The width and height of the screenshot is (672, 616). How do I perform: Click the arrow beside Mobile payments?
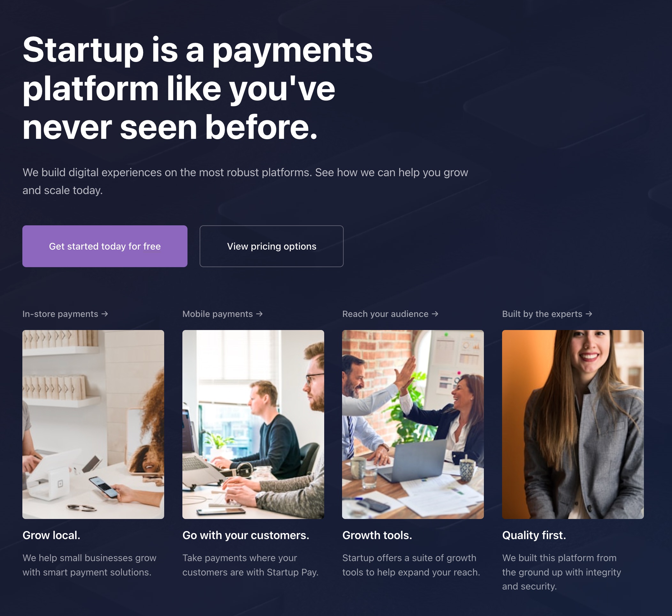tap(259, 314)
